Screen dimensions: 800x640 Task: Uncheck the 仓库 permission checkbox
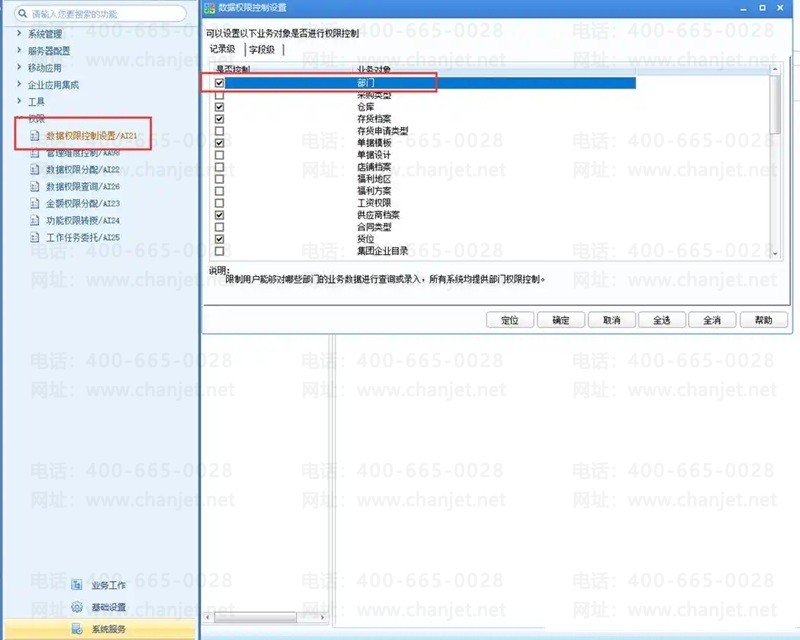219,107
